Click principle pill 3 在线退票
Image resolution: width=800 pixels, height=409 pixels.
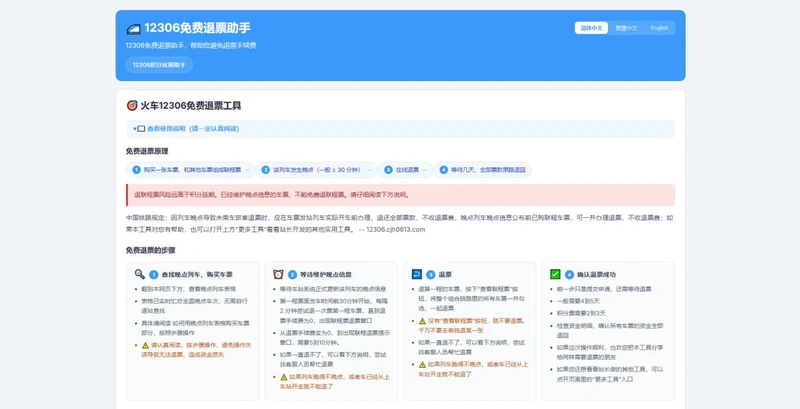[x=406, y=170]
